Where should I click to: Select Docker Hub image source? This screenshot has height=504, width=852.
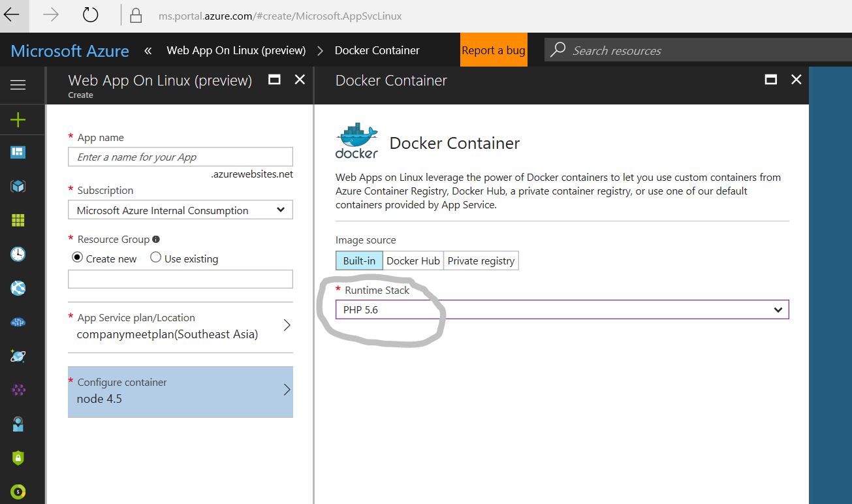[413, 260]
